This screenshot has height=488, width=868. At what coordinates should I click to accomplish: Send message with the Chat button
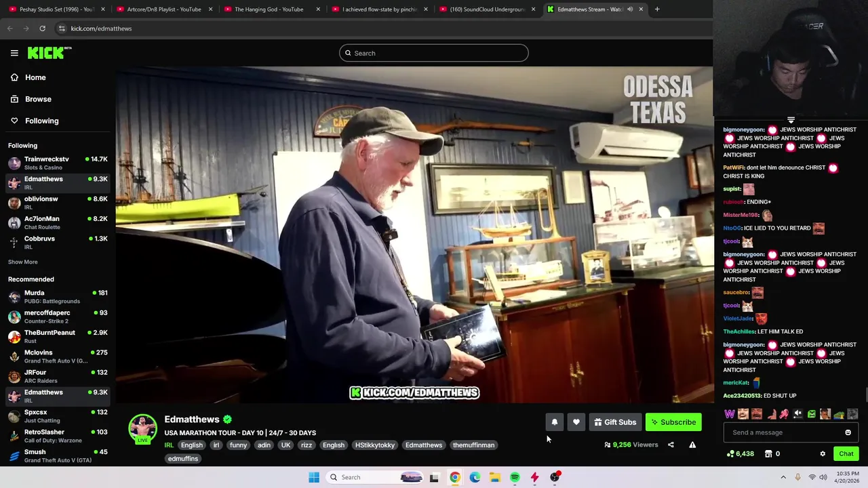click(846, 453)
